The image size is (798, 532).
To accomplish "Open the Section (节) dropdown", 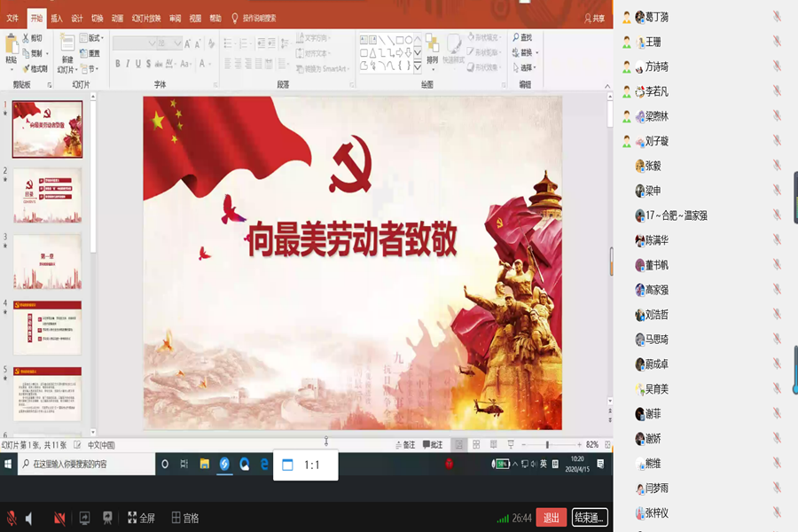I will point(90,69).
